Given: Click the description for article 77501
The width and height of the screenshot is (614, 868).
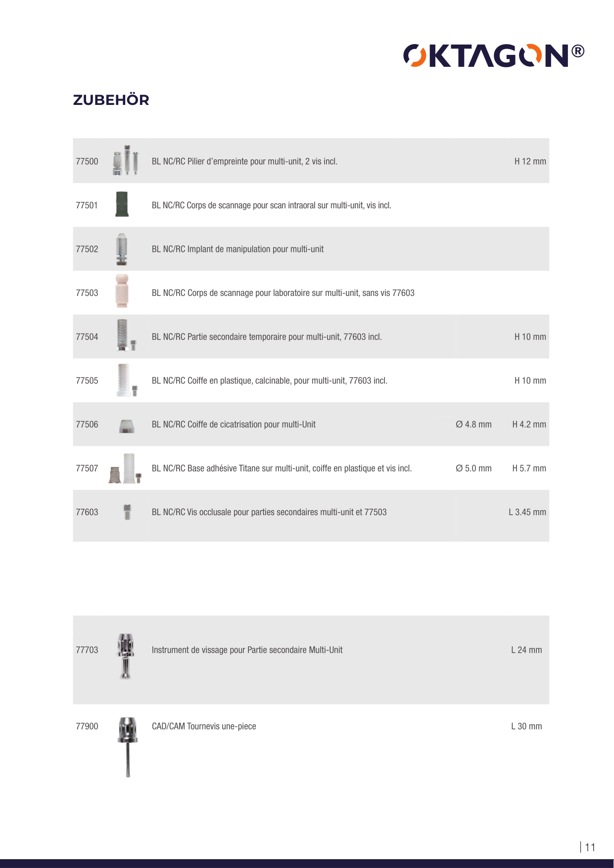Looking at the screenshot, I should click(x=271, y=205).
